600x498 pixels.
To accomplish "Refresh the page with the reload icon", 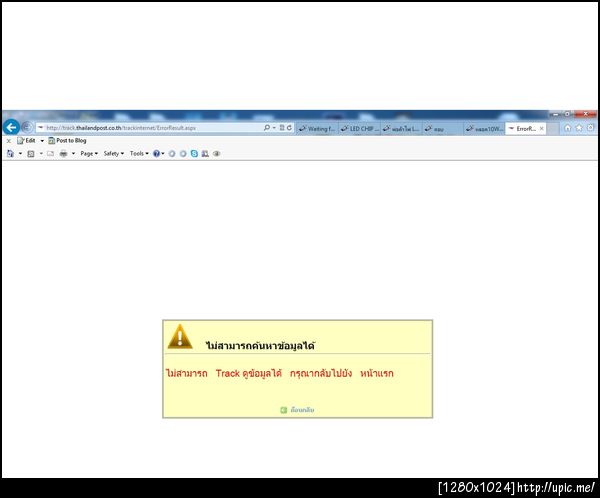I will [289, 128].
